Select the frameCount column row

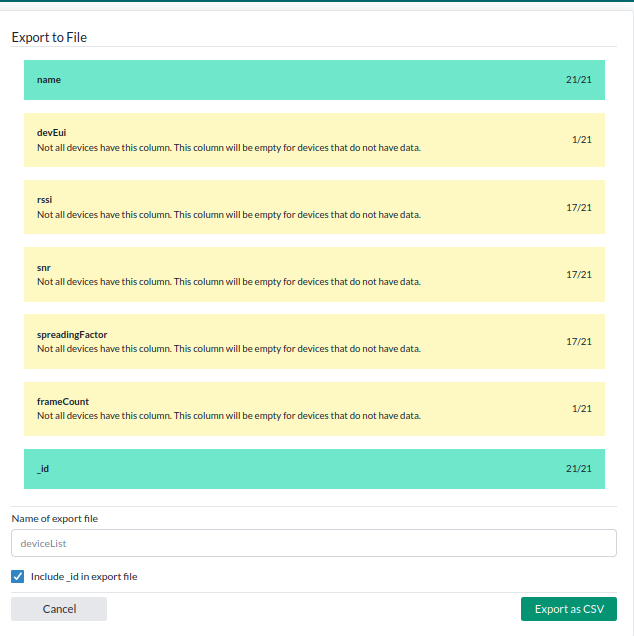coord(314,408)
